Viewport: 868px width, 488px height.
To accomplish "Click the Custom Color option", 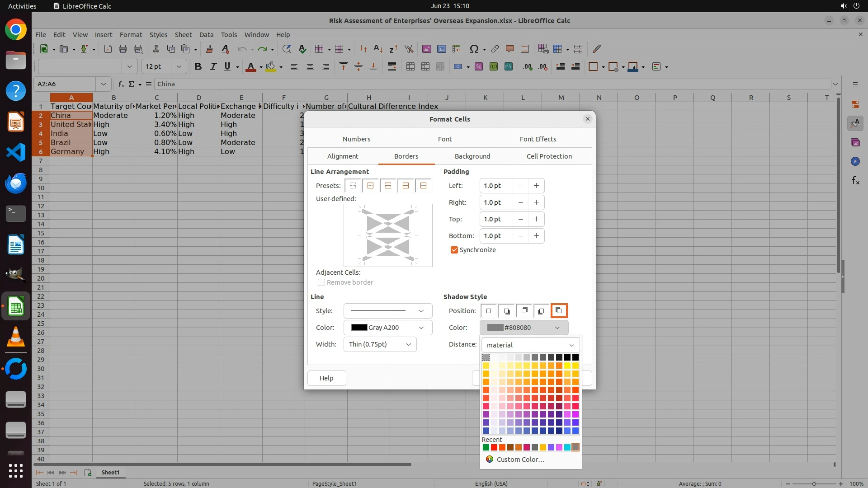I will pyautogui.click(x=520, y=460).
